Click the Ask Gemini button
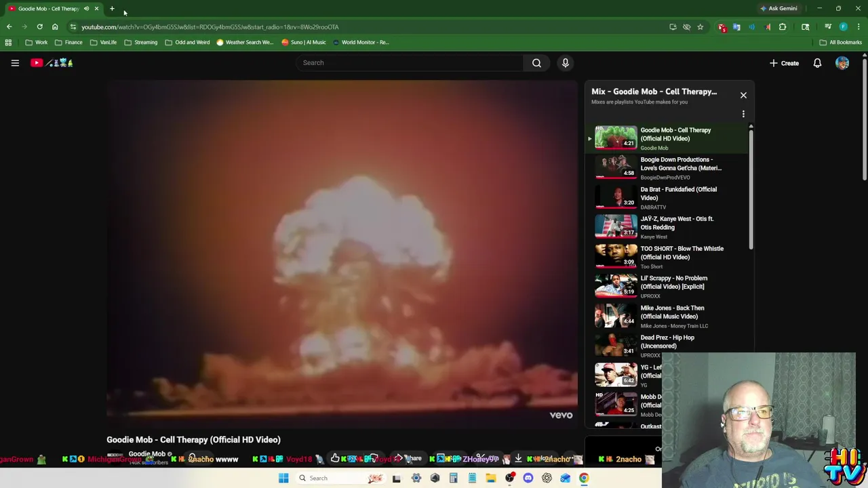 point(778,9)
